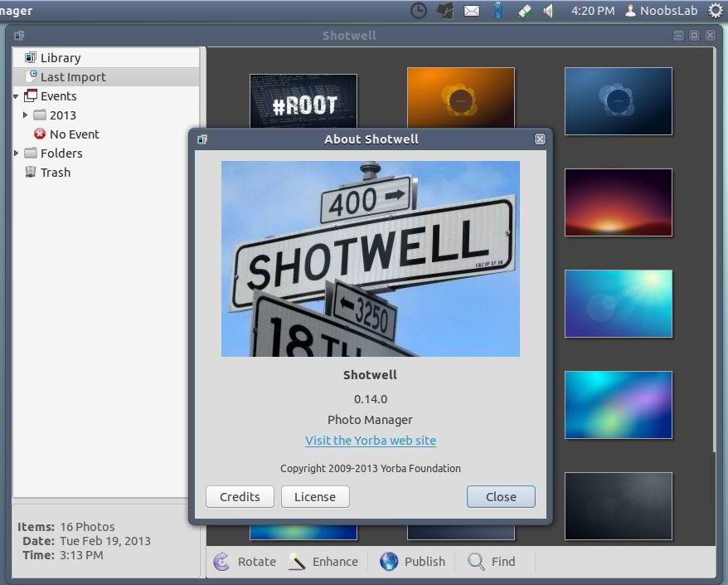Collapse the Events tree node
Screen dimensions: 728x585
[x=16, y=96]
